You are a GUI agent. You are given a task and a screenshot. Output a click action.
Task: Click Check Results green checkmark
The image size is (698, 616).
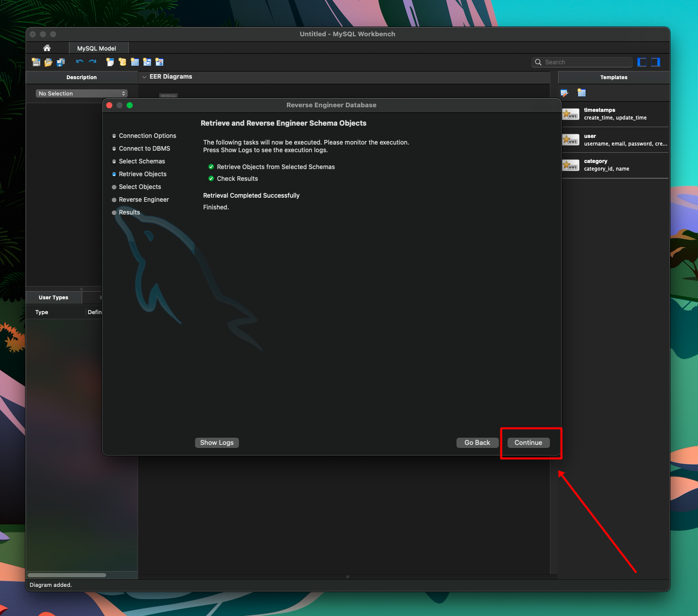click(211, 179)
